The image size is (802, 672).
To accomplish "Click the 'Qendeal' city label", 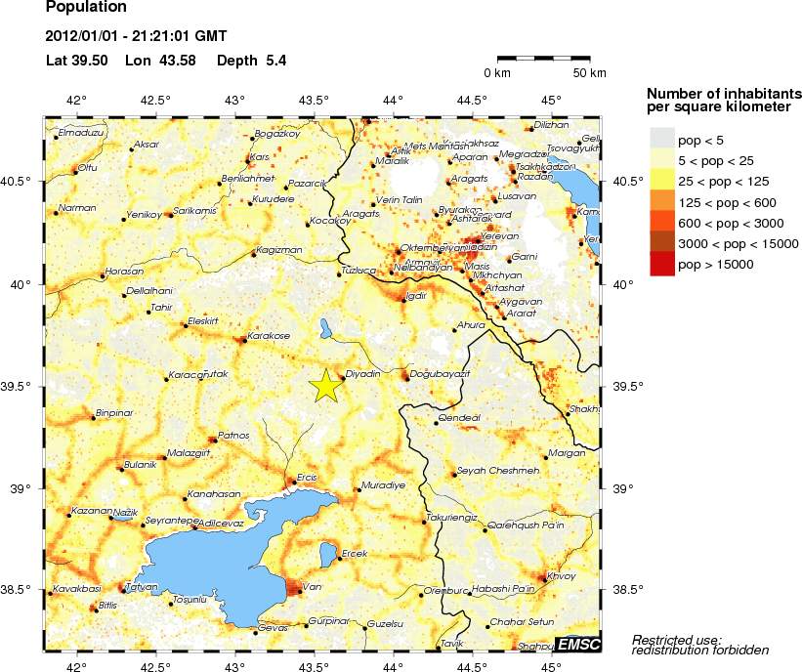I will (x=459, y=418).
